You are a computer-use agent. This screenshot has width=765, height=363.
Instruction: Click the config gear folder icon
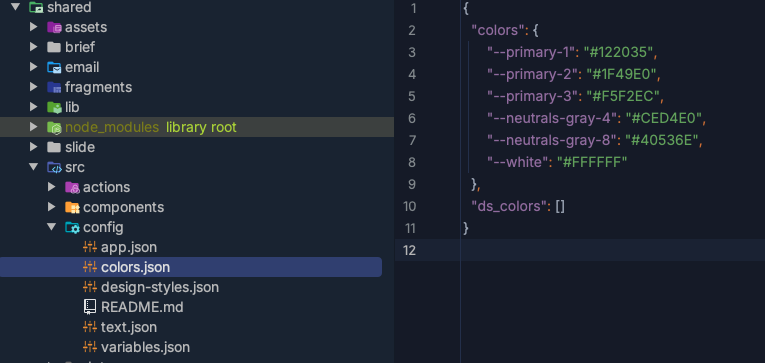click(x=72, y=227)
